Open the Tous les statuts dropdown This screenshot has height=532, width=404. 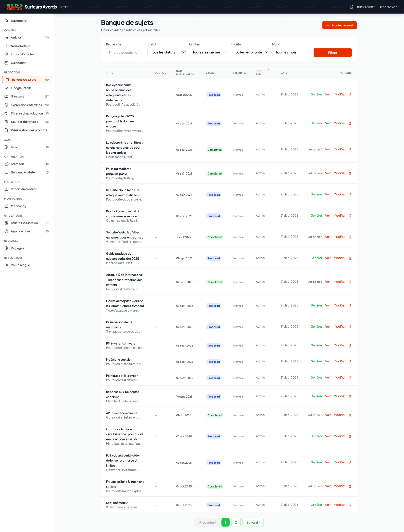[166, 52]
